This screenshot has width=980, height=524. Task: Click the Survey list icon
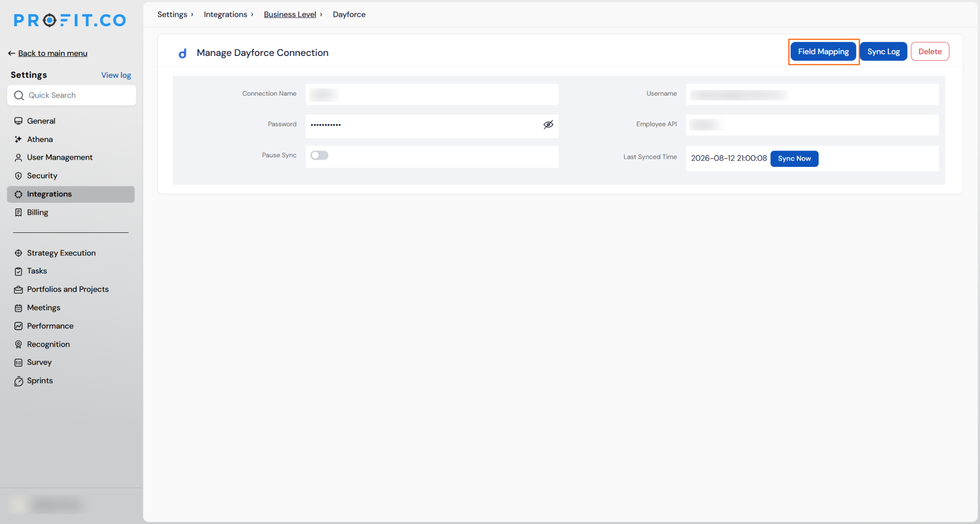(x=18, y=362)
